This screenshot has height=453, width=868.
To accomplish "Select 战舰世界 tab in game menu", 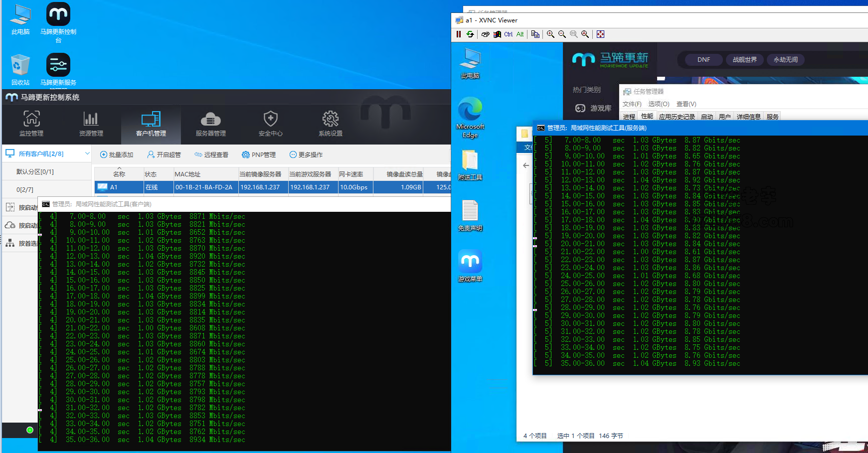I will pyautogui.click(x=744, y=60).
